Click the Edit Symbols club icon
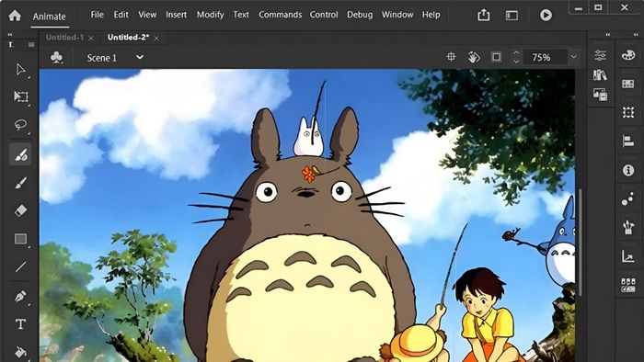The height and width of the screenshot is (362, 644). [x=56, y=57]
